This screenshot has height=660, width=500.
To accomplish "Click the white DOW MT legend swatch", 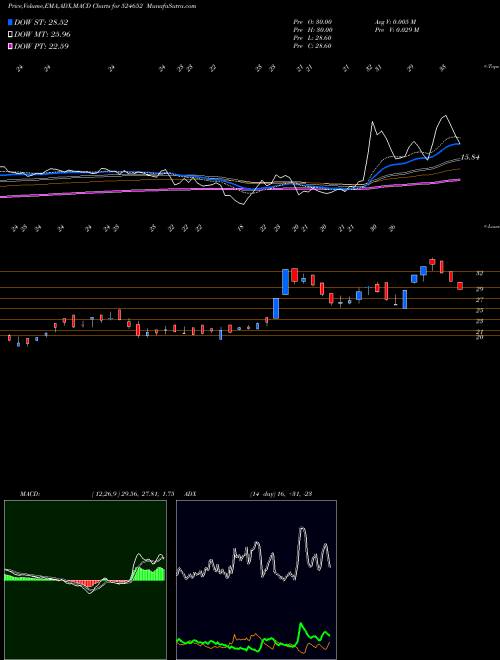I will tap(10, 35).
